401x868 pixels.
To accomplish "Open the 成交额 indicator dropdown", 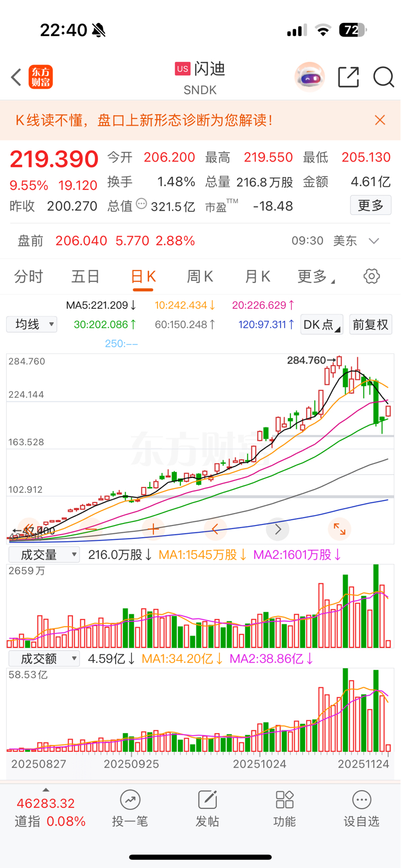I will coord(44,658).
